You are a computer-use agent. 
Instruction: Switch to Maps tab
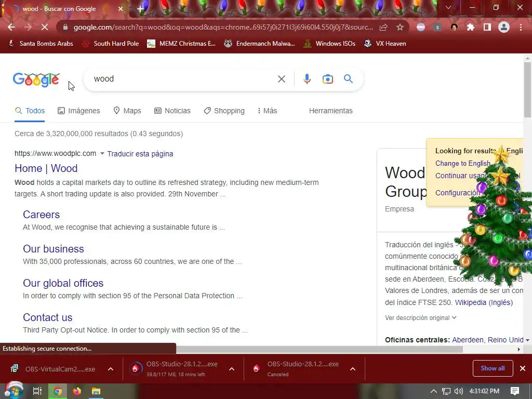[x=127, y=111]
